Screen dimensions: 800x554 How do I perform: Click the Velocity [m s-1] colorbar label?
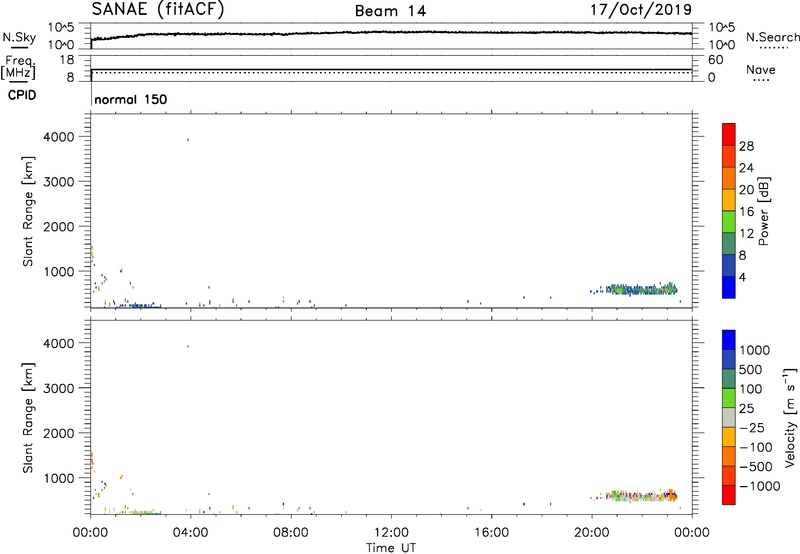790,417
